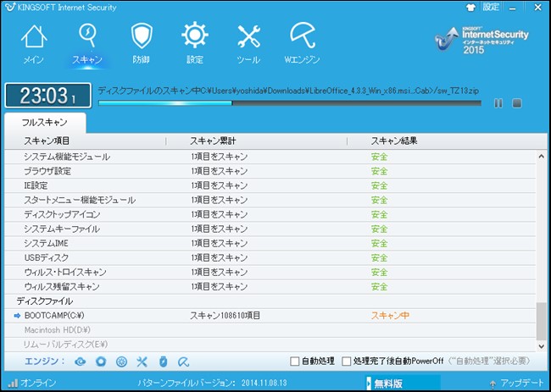Click the second ring-shaped engine icon
The width and height of the screenshot is (551, 392).
(101, 362)
